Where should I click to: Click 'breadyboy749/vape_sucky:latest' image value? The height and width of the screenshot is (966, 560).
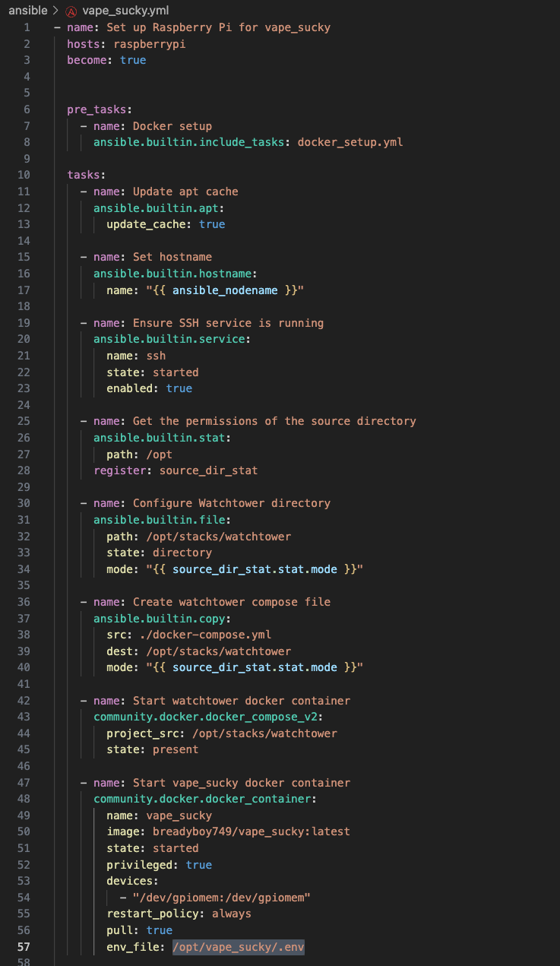click(x=252, y=832)
